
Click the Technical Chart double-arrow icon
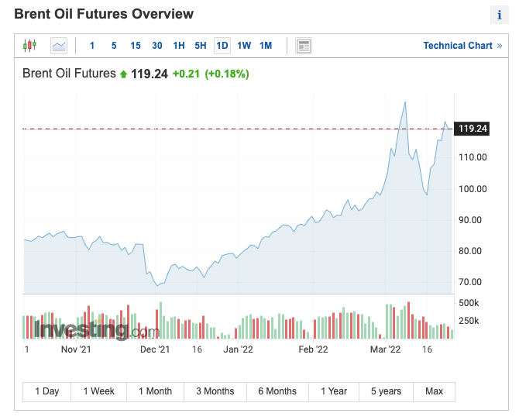pyautogui.click(x=500, y=46)
